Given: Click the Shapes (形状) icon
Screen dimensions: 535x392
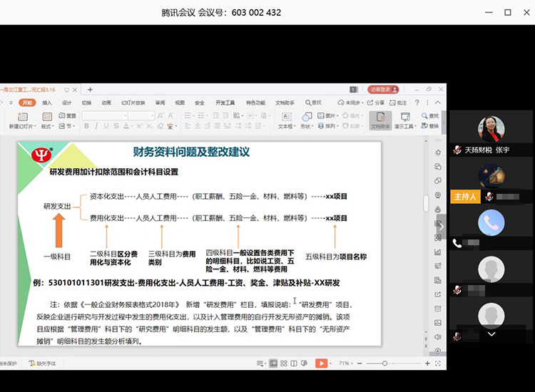Looking at the screenshot, I should click(306, 118).
